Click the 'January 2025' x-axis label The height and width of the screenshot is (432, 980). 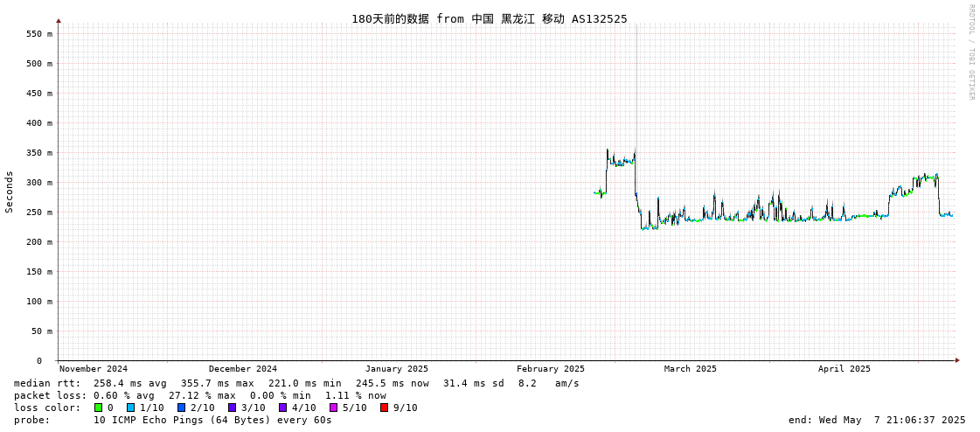397,369
